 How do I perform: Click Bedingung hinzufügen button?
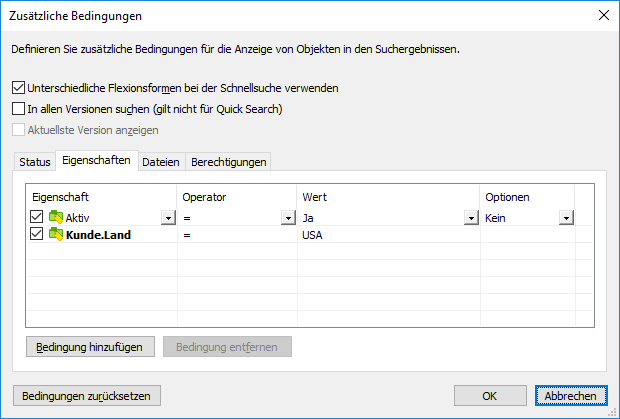tap(90, 347)
